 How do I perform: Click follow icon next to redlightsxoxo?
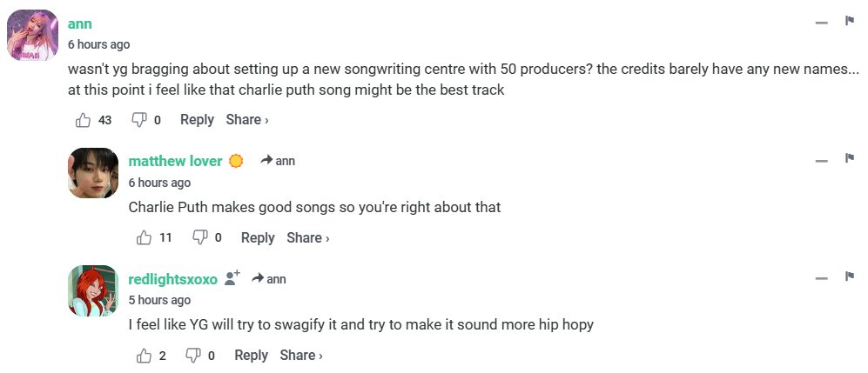pyautogui.click(x=232, y=278)
